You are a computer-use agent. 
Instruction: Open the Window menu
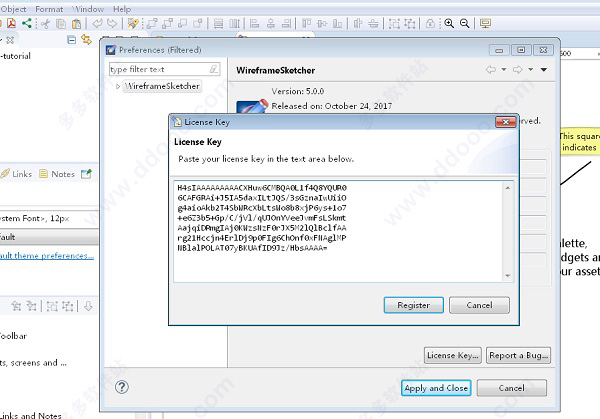tap(88, 9)
